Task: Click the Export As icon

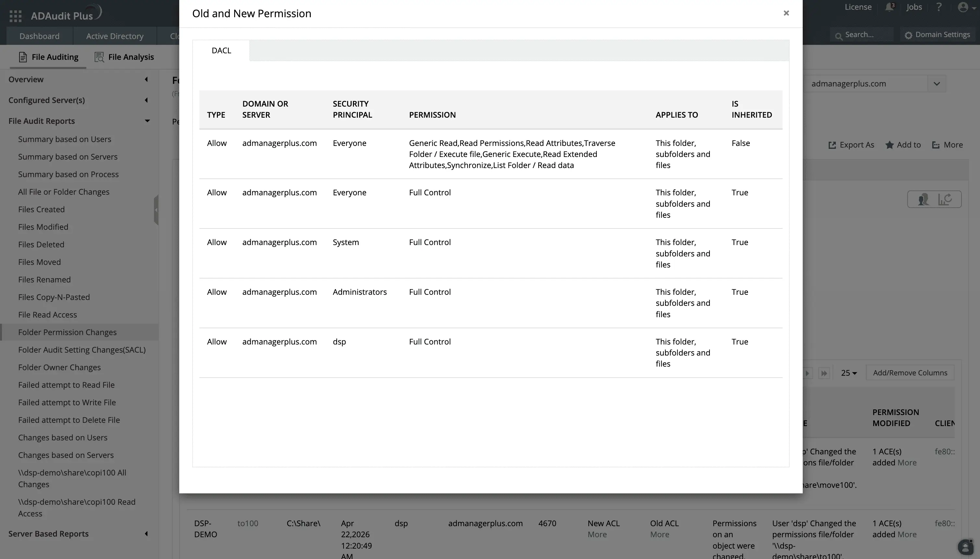Action: point(832,145)
